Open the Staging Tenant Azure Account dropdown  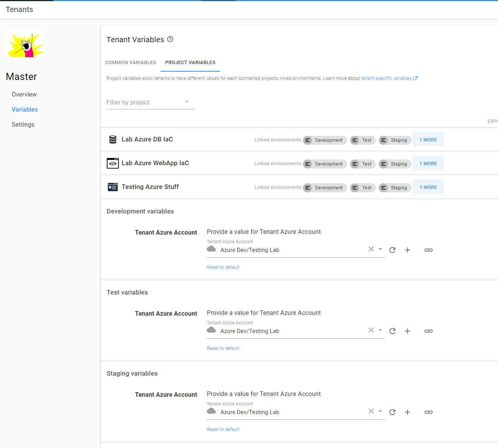coord(380,411)
